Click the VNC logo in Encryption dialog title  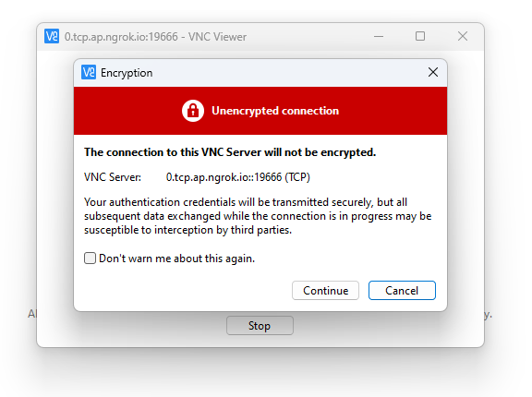click(x=89, y=72)
